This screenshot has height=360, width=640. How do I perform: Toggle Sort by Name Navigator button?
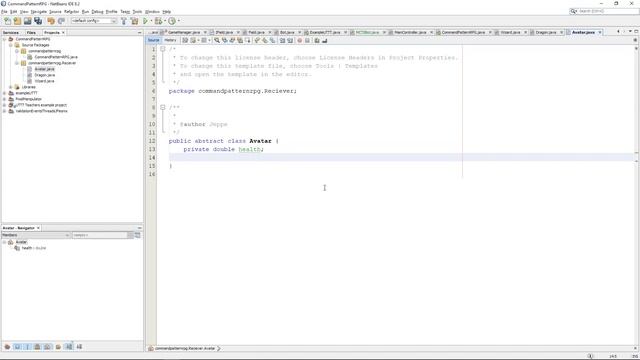pyautogui.click(x=69, y=347)
